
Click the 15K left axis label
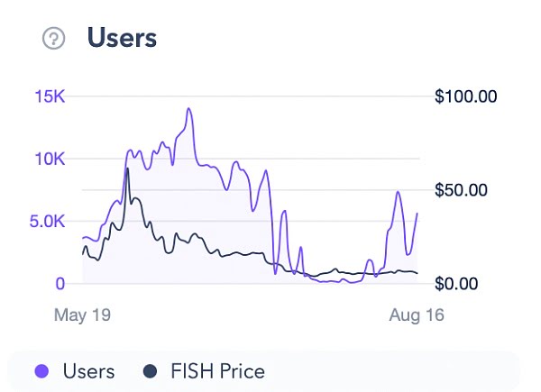tap(50, 96)
